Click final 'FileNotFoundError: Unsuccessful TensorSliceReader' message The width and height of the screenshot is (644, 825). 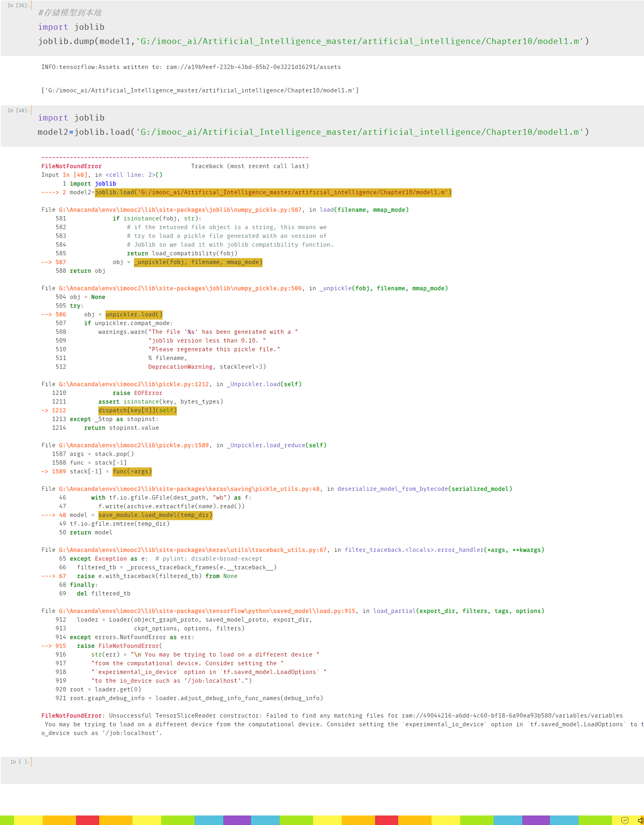[332, 716]
